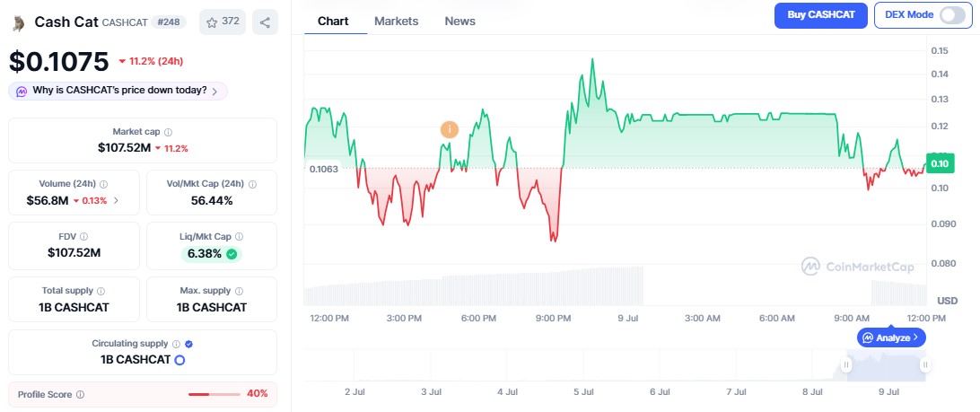
Task: Click the $107.52M market cap value
Action: [125, 148]
